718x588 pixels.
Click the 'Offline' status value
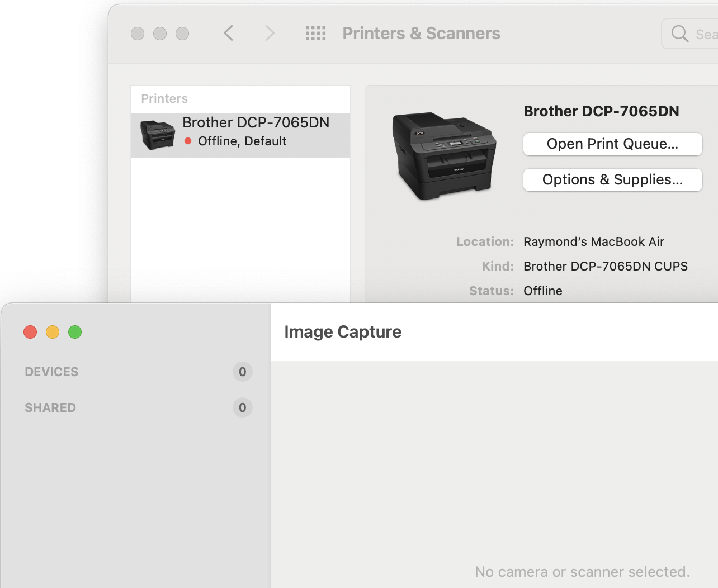coord(543,291)
